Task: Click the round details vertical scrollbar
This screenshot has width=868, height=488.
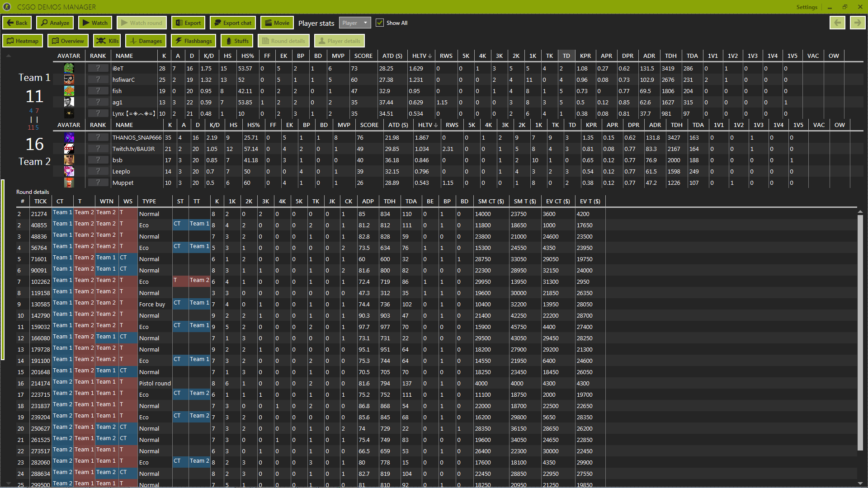Action: pos(860,333)
